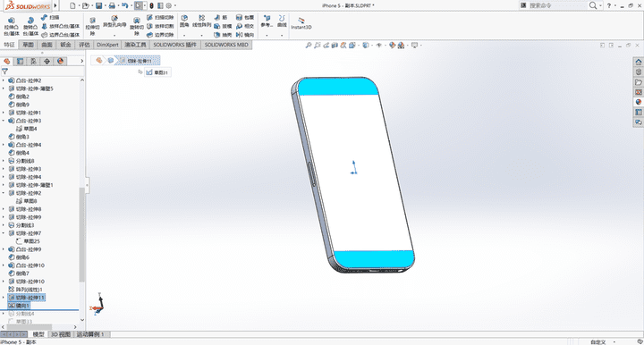Open the 参考几何体 reference geometry tool
This screenshot has height=345, width=644.
click(267, 21)
